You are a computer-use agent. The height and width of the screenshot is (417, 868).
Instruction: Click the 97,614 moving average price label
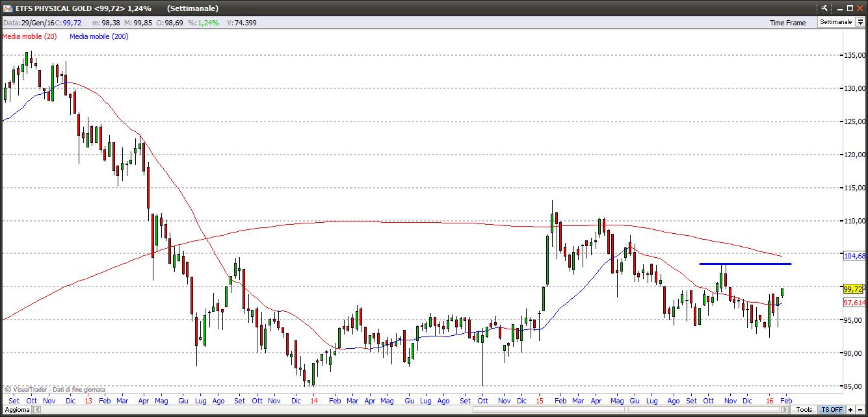tap(854, 303)
